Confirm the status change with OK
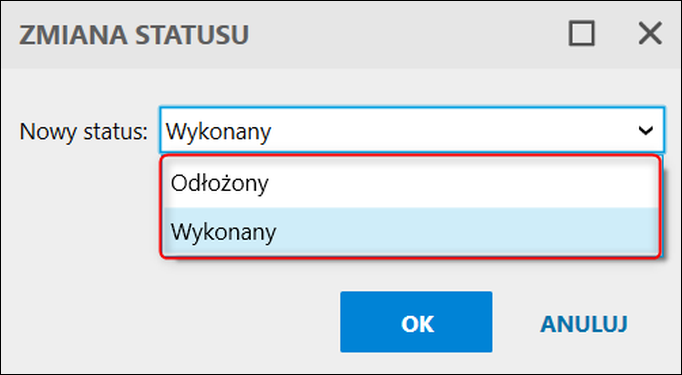682x375 pixels. pyautogui.click(x=416, y=322)
